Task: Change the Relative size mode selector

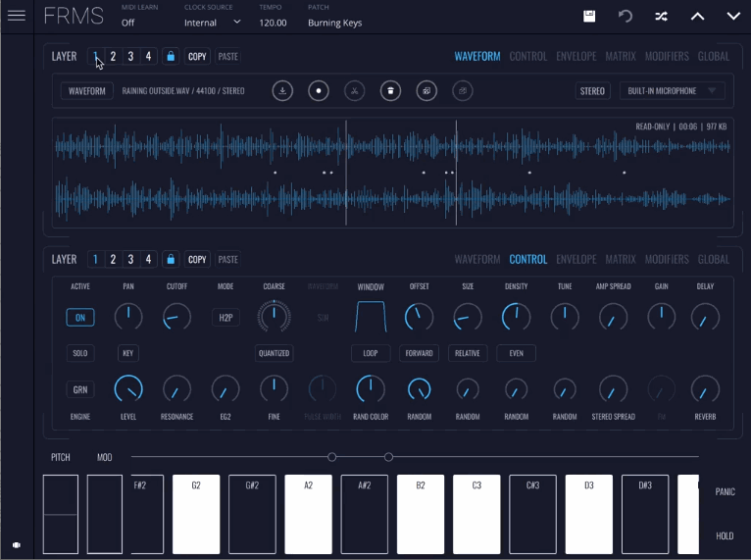Action: 468,353
